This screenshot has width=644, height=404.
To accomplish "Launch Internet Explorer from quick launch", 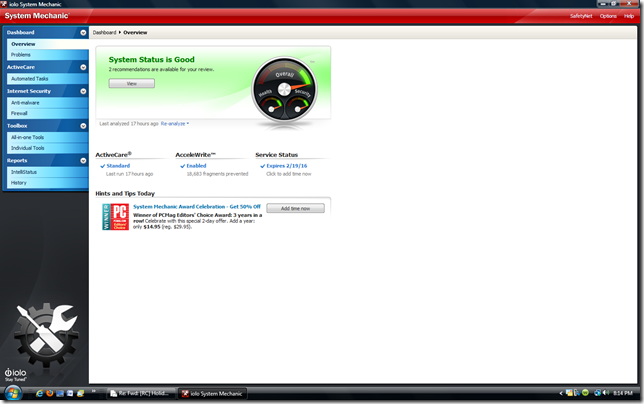I will (x=39, y=393).
